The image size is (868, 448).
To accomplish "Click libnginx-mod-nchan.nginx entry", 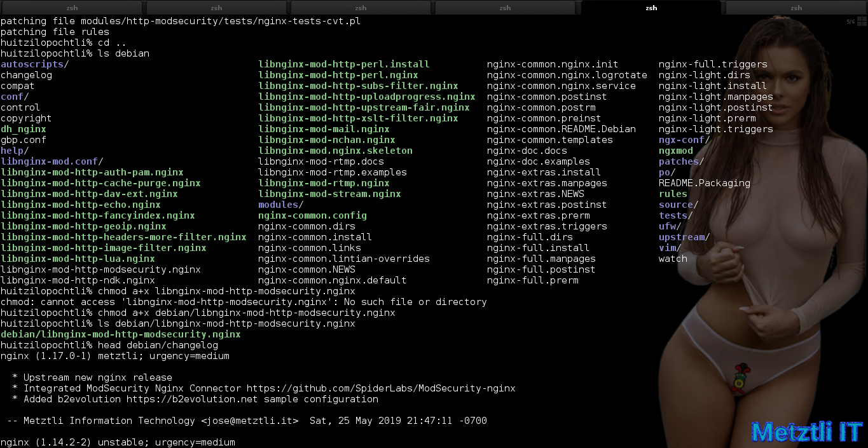I will point(327,140).
